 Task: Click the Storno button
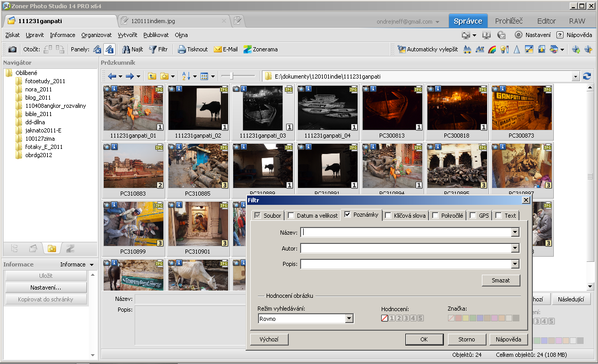(466, 339)
